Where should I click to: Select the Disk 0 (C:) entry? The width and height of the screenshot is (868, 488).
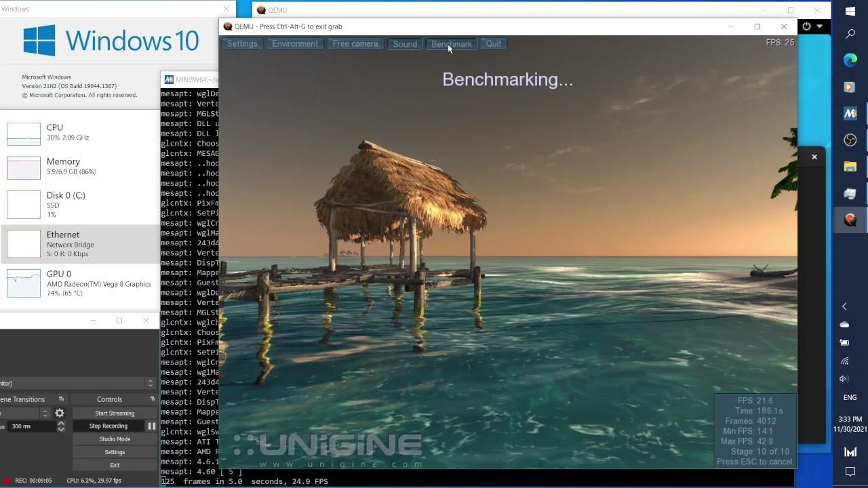click(80, 204)
